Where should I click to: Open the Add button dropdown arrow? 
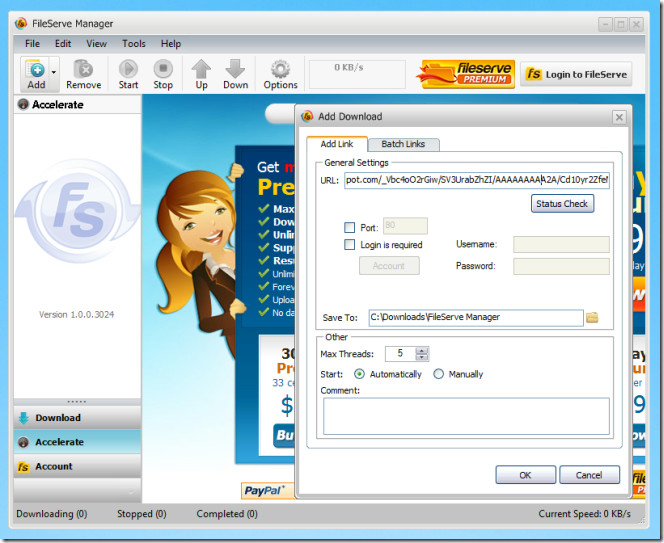pyautogui.click(x=54, y=72)
